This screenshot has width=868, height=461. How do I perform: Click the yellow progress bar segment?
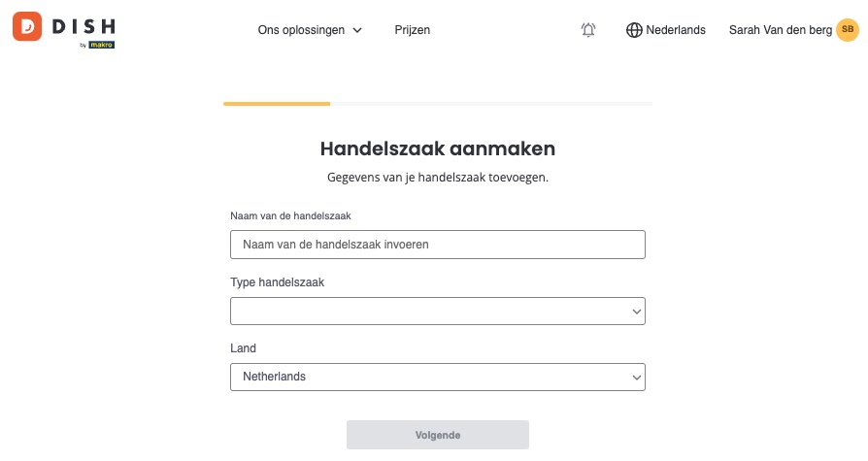(x=277, y=104)
